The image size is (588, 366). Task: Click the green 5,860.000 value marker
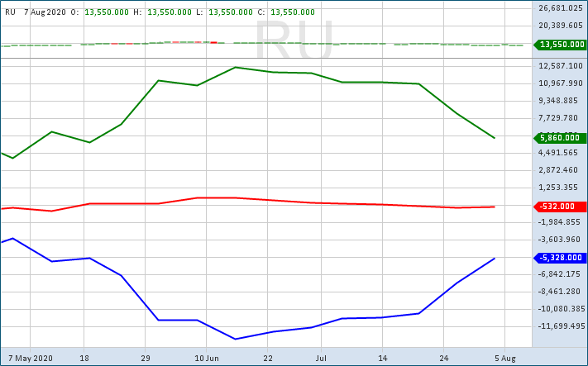560,138
